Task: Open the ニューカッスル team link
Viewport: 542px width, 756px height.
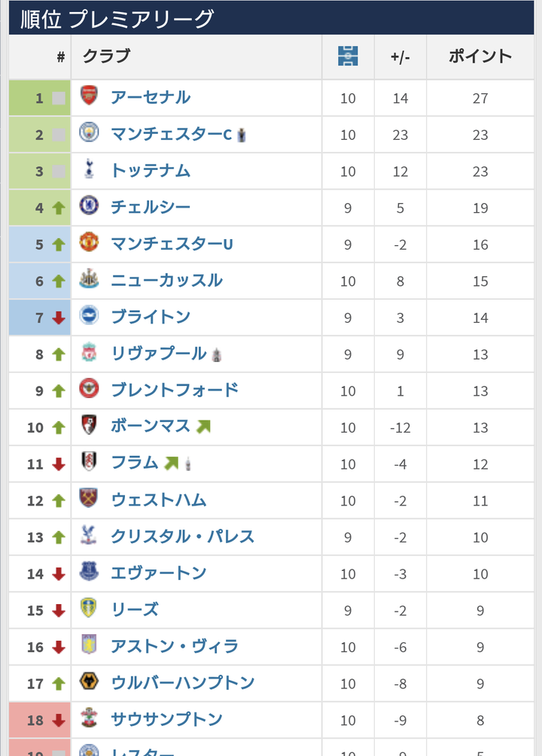Action: (166, 281)
